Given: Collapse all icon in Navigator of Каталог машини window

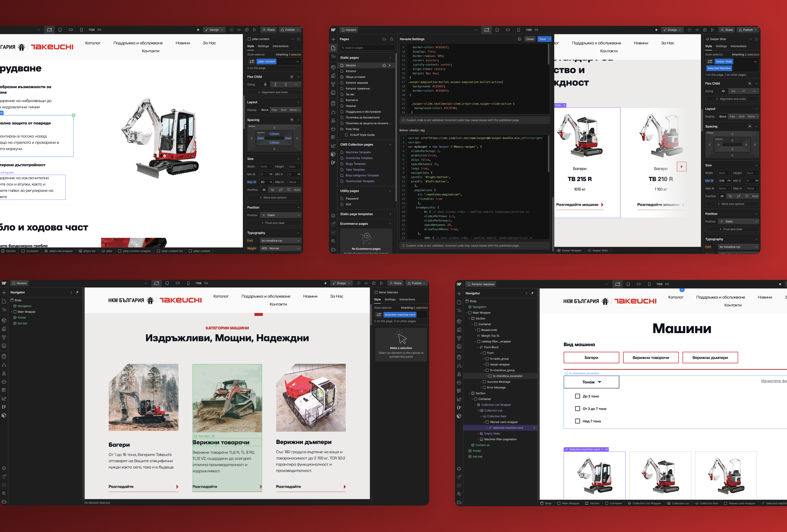Looking at the screenshot, I should pyautogui.click(x=526, y=293).
